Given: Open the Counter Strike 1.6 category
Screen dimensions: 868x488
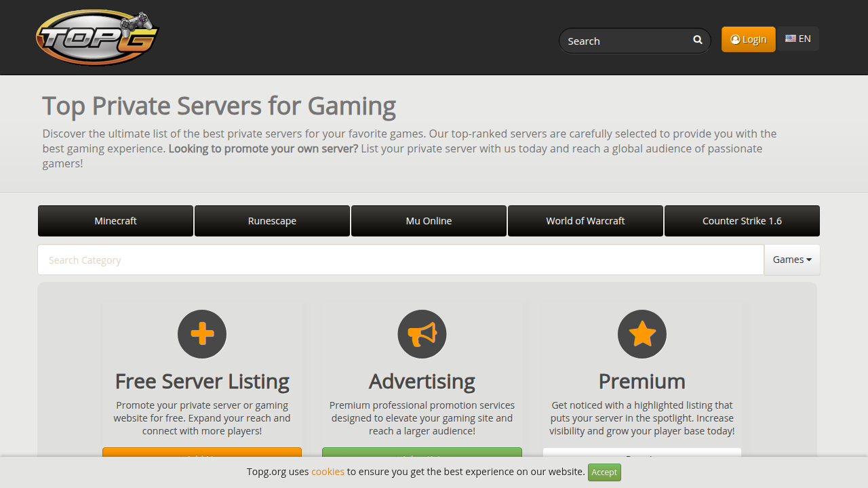Looking at the screenshot, I should 742,221.
